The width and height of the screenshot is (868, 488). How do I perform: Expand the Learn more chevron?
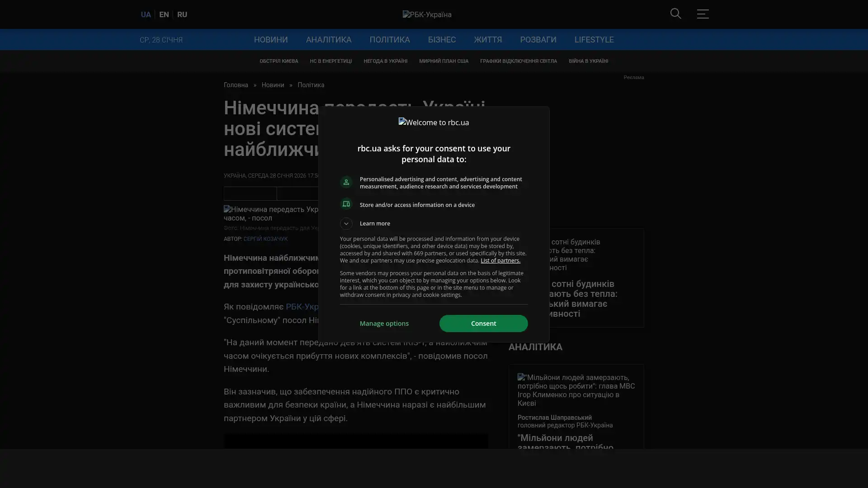(x=346, y=223)
